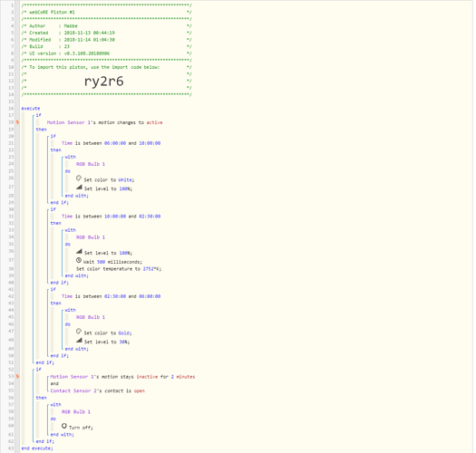Image resolution: width=476 pixels, height=453 pixels.
Task: Select the import code ry2r6
Action: click(x=104, y=81)
